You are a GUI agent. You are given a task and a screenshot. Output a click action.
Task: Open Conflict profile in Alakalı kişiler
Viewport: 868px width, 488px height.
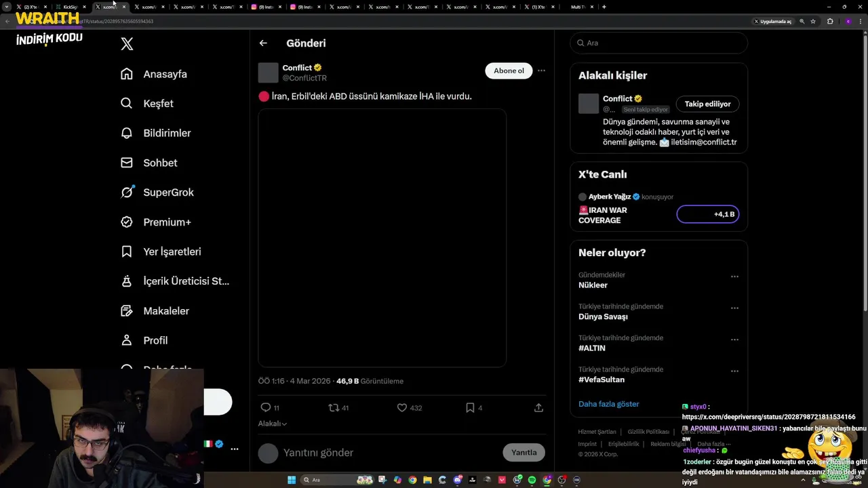(617, 99)
